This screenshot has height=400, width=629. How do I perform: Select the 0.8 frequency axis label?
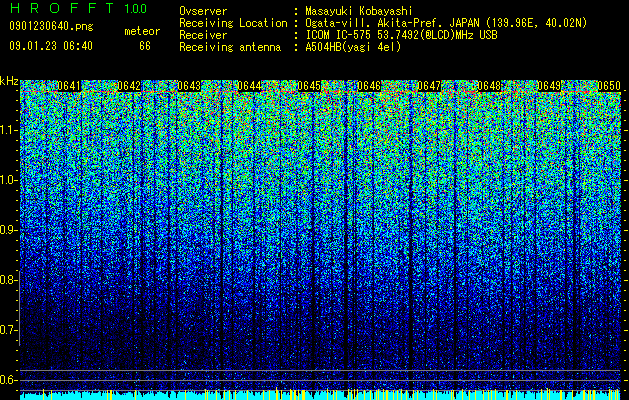(9, 280)
